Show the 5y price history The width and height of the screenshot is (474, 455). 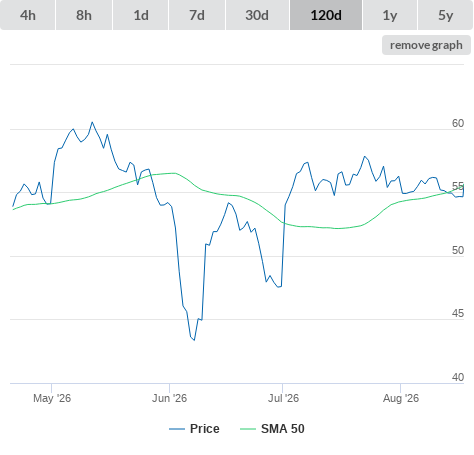446,15
